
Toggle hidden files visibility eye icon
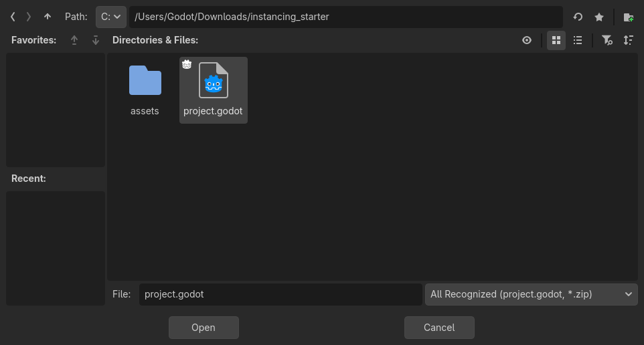[x=527, y=40]
